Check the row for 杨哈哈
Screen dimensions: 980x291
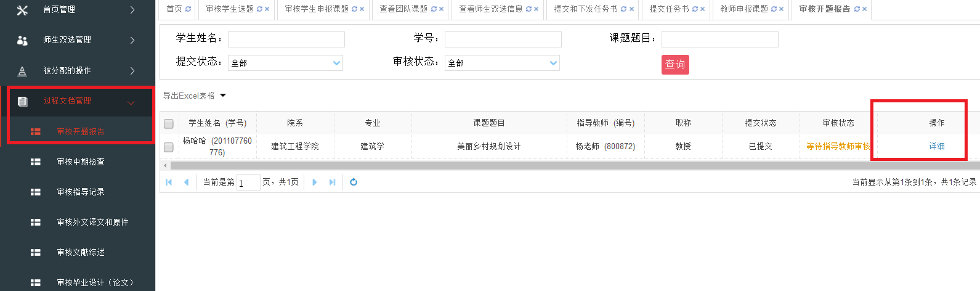(x=169, y=147)
